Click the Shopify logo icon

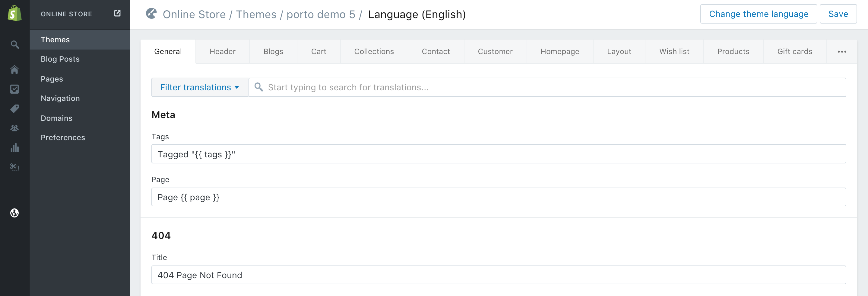pos(14,14)
